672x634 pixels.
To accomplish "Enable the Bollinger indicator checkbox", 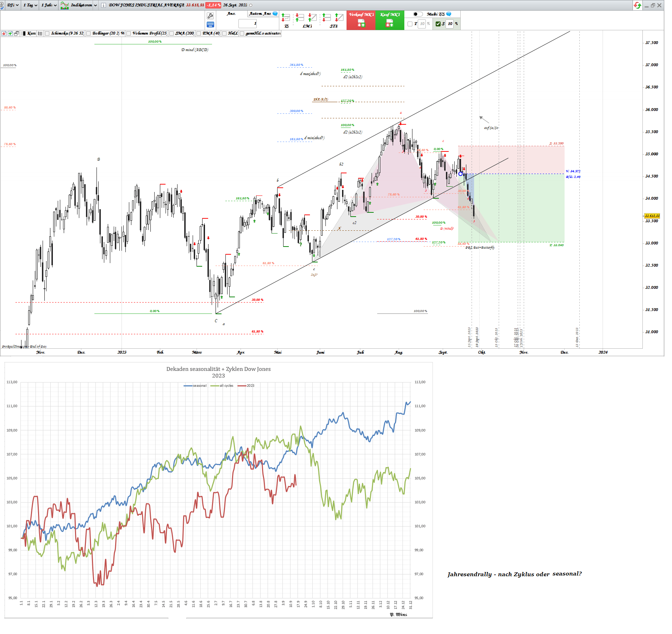I will [88, 33].
